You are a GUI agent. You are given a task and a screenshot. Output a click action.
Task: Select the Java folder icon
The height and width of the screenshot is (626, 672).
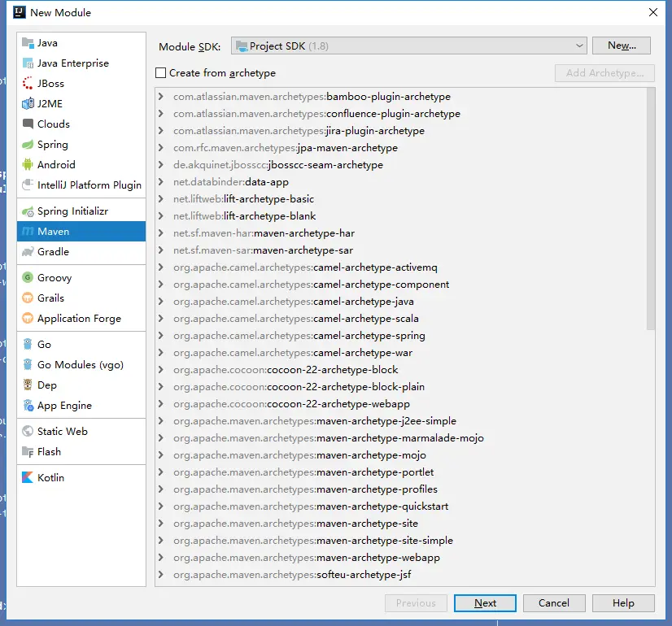pos(28,43)
